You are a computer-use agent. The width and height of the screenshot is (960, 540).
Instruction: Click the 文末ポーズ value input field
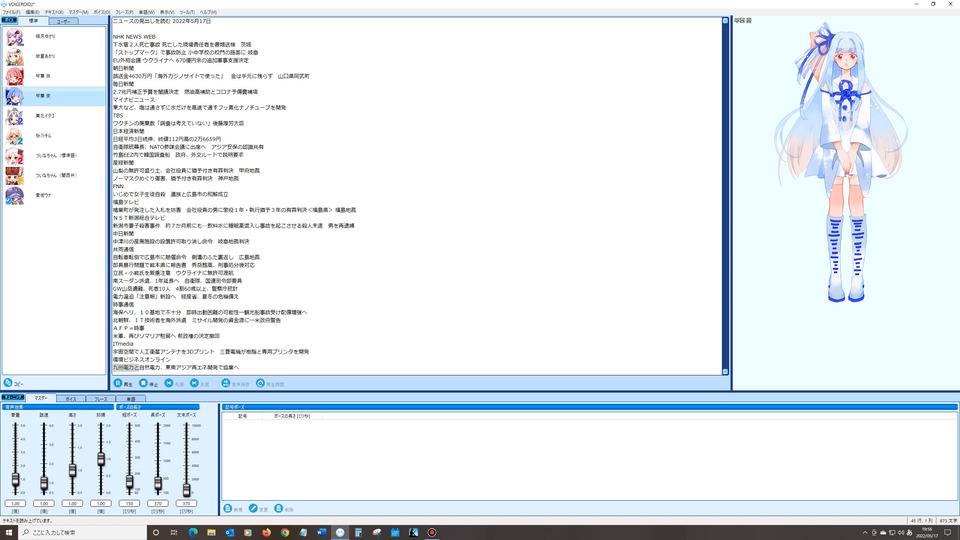click(186, 503)
